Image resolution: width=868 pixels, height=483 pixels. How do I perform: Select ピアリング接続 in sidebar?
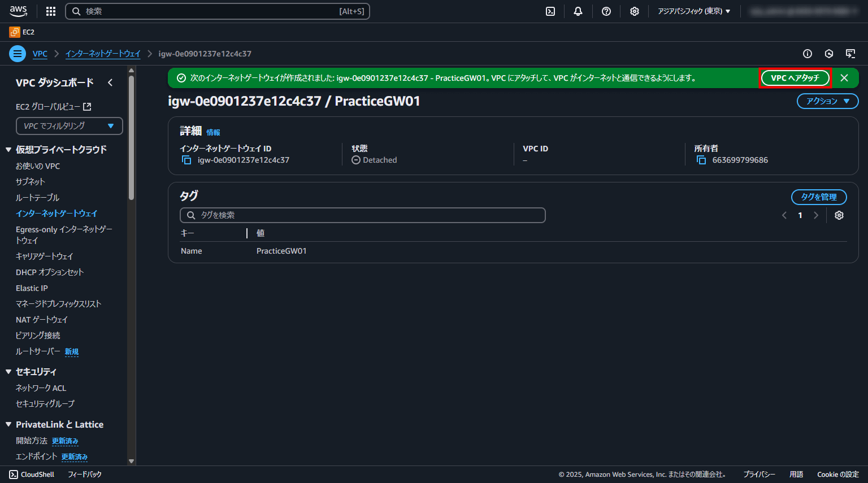(38, 336)
